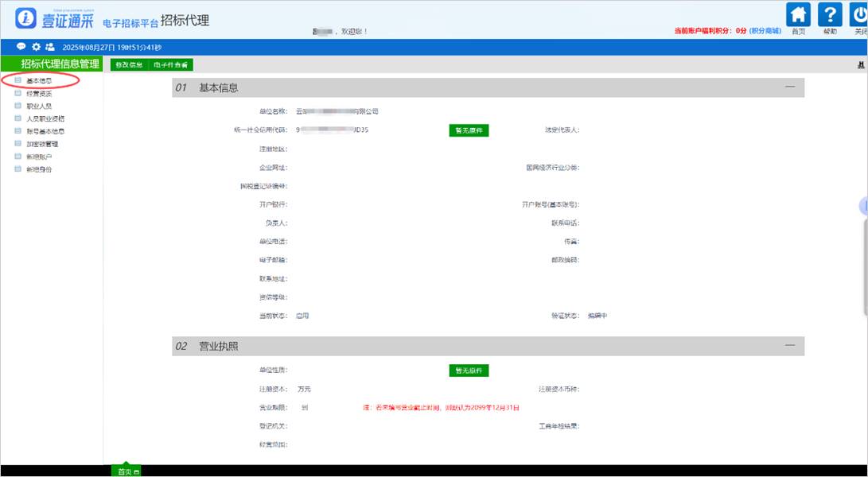
Task: Collapse the 01 基本信息 section
Action: point(790,87)
